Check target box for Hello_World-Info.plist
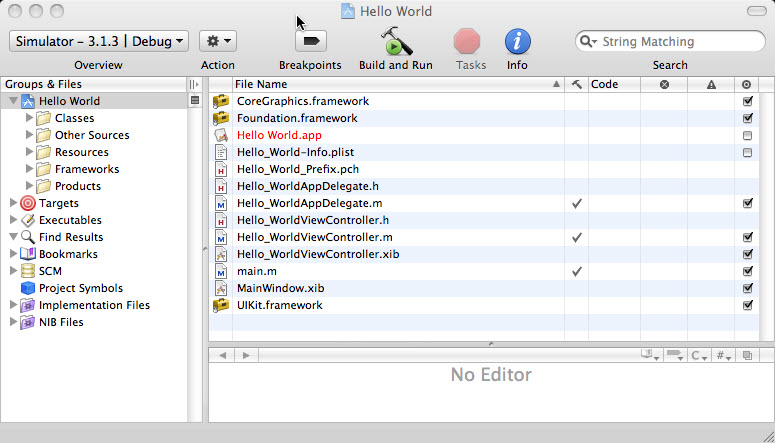 click(747, 152)
